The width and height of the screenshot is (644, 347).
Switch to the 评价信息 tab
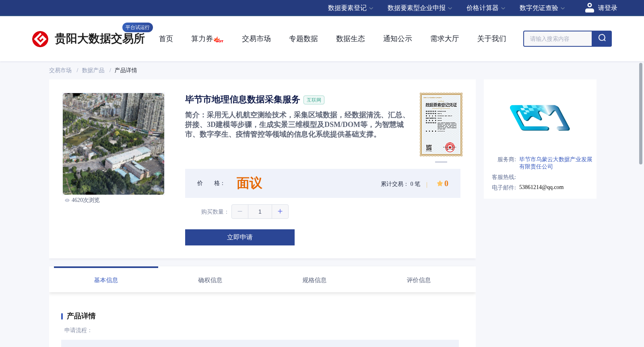(419, 280)
